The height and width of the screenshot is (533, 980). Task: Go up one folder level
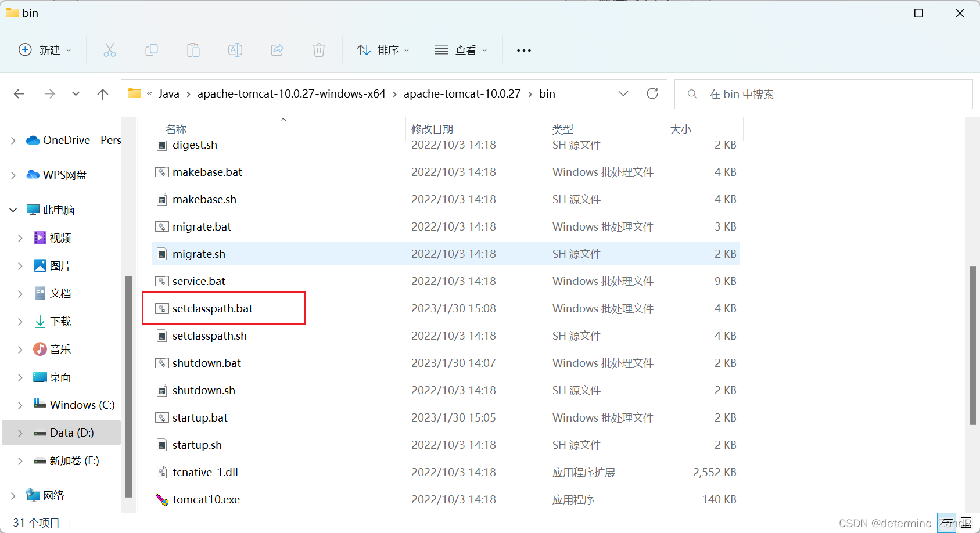click(103, 94)
